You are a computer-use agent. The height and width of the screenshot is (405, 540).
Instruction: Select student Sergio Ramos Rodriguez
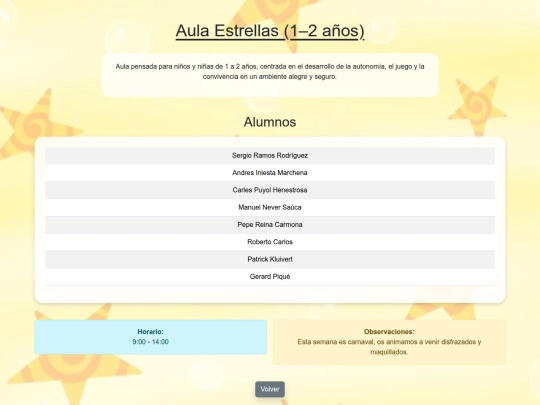(x=270, y=156)
